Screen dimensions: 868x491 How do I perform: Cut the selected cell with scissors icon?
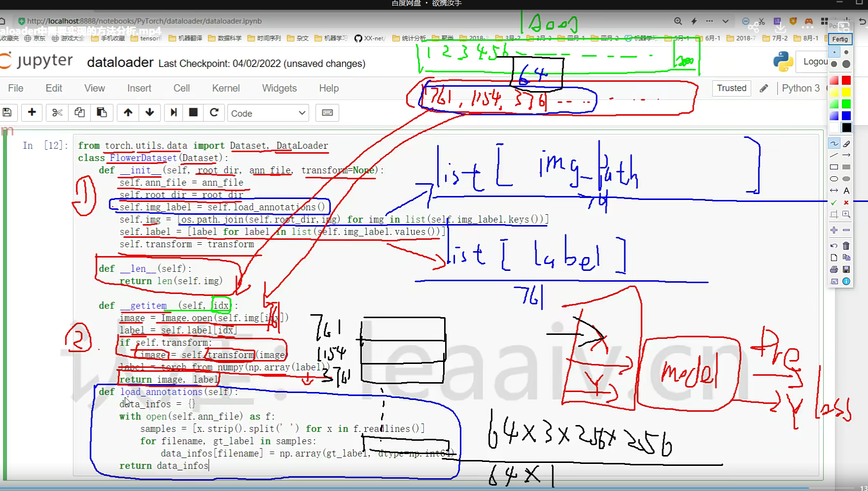pyautogui.click(x=57, y=113)
